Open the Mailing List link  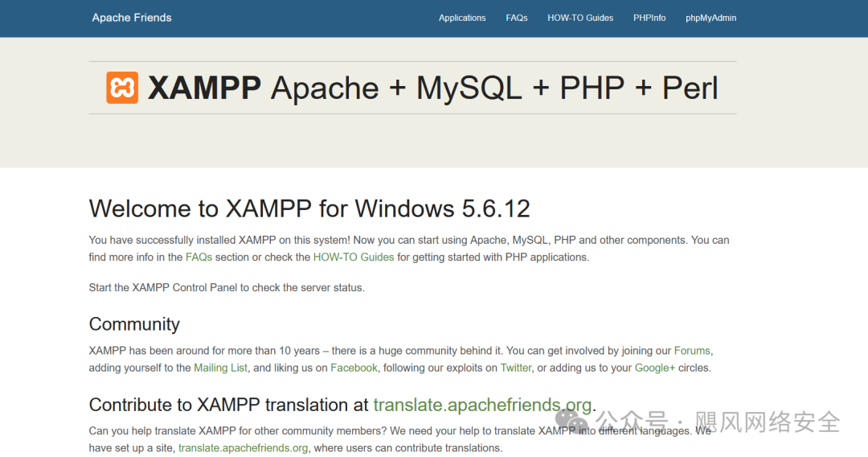[x=220, y=368]
